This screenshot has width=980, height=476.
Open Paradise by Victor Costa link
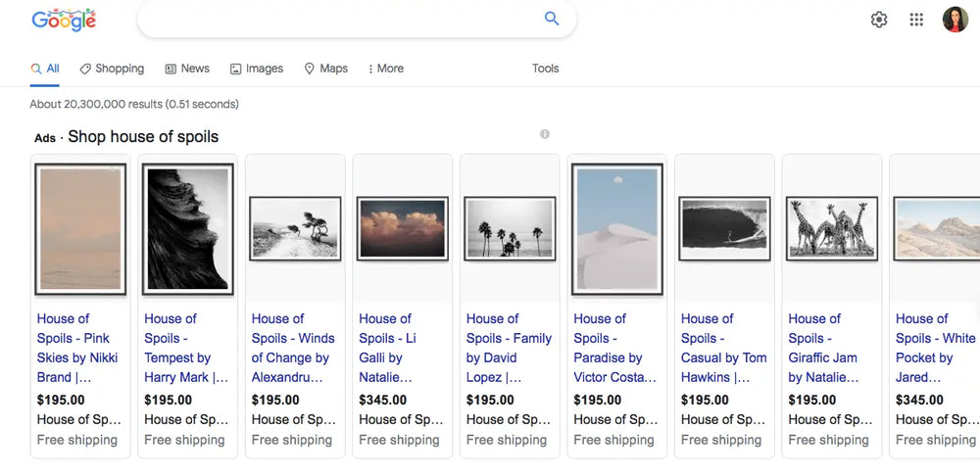[615, 348]
